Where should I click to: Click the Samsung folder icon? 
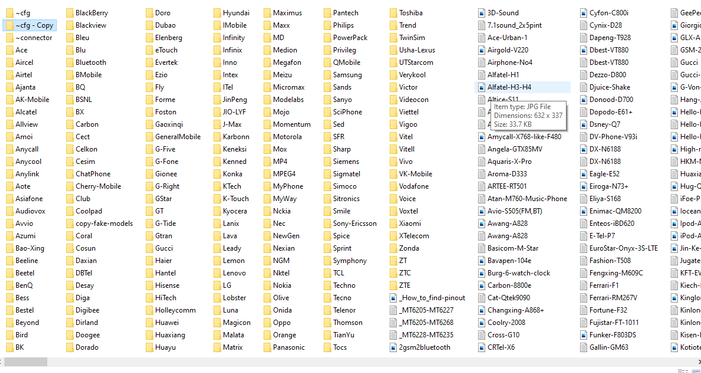[x=327, y=75]
